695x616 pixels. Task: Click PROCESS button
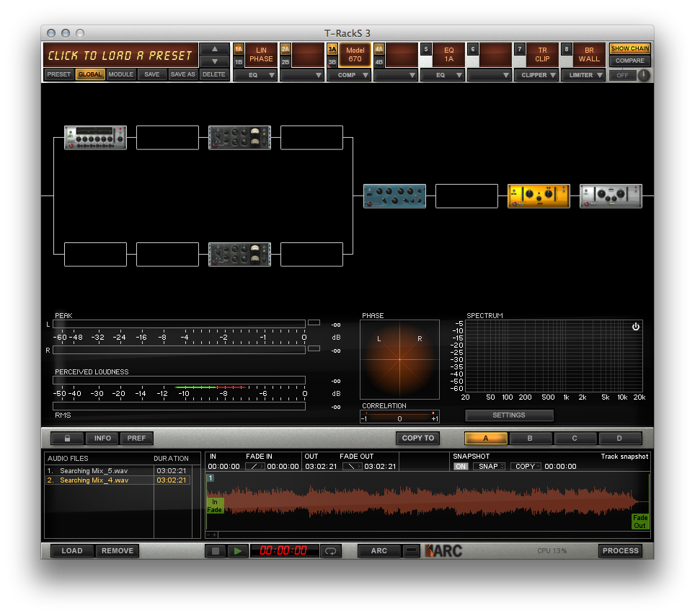click(x=621, y=551)
